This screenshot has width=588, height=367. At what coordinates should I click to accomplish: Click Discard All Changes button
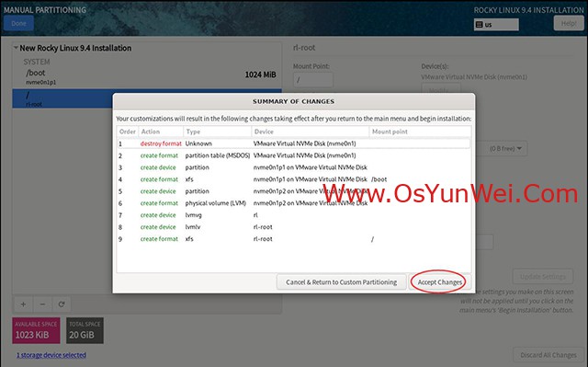click(548, 355)
